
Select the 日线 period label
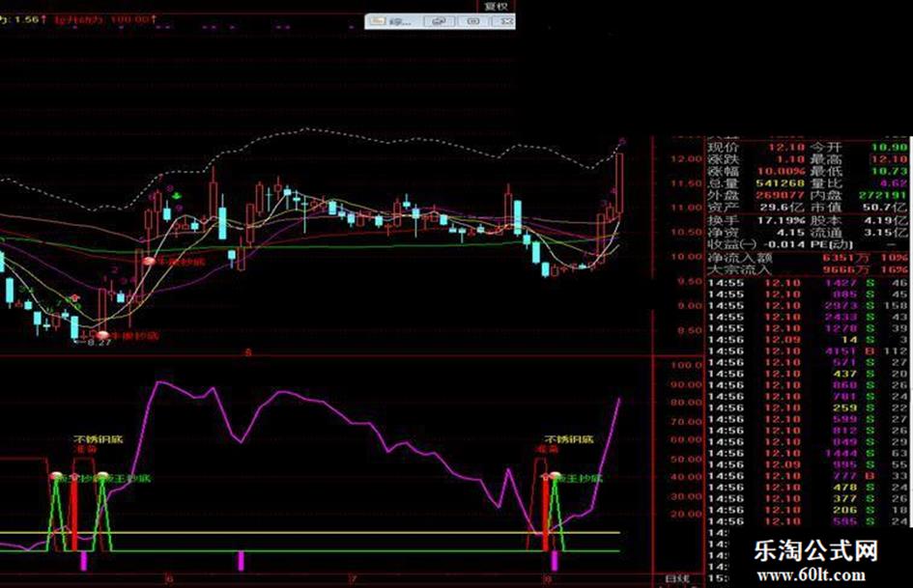tap(677, 578)
